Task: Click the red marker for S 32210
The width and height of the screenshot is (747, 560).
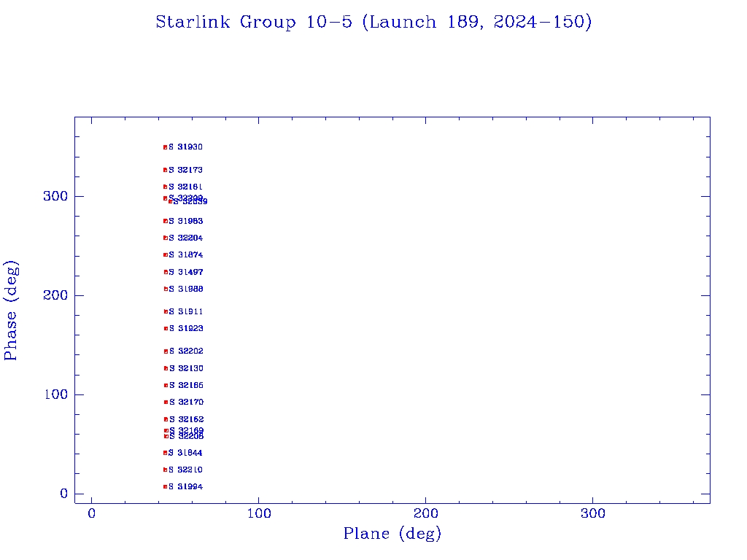Action: (x=165, y=470)
